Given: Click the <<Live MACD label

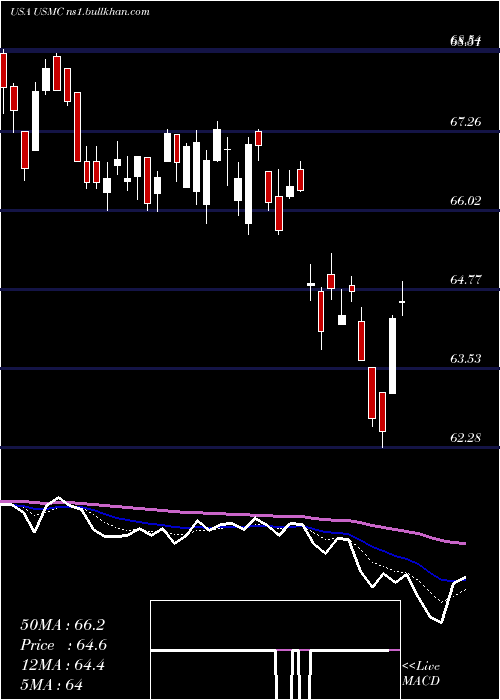Looking at the screenshot, I should [421, 674].
